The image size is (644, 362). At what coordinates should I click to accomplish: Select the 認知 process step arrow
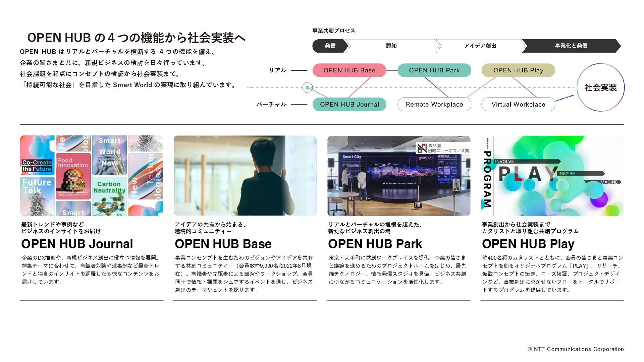pyautogui.click(x=391, y=46)
